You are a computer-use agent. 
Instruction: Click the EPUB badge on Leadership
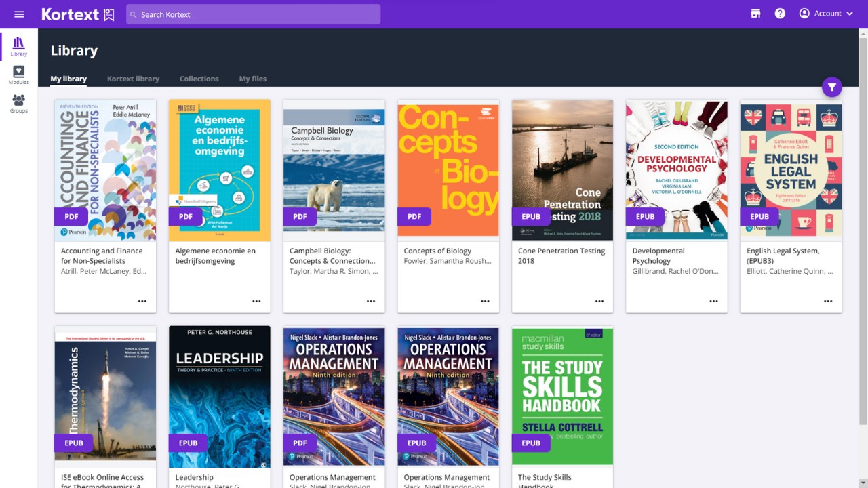pyautogui.click(x=189, y=443)
